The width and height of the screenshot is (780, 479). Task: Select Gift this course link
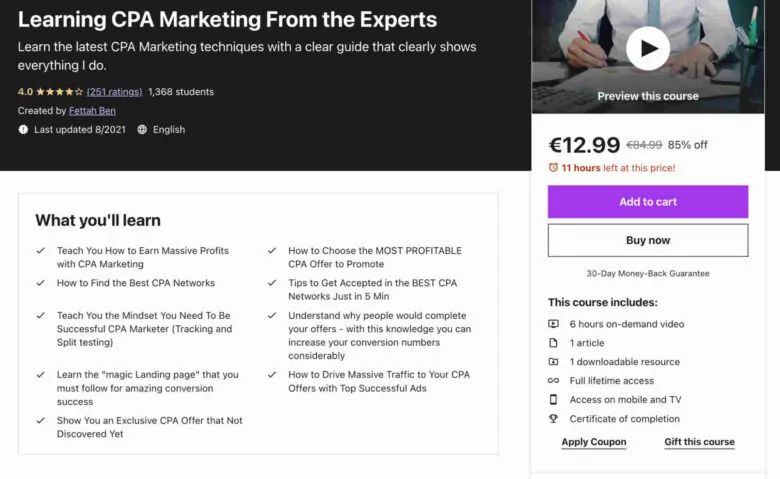click(699, 442)
